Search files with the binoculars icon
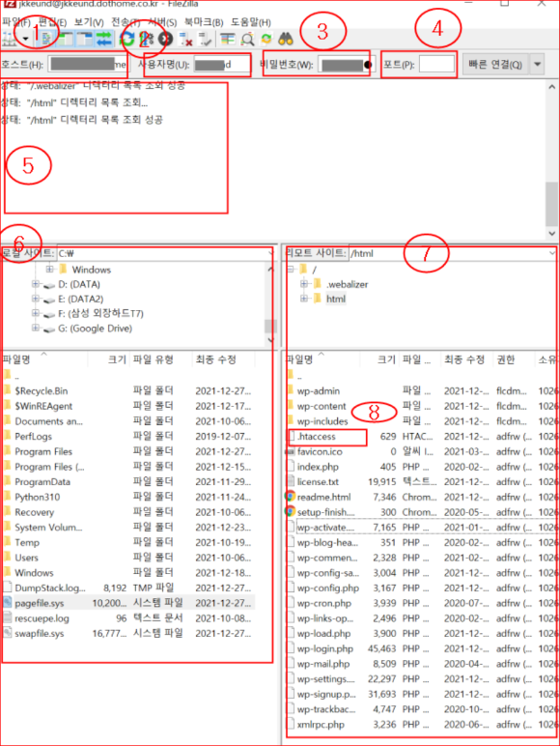Viewport: 560px width, 746px height. [286, 39]
